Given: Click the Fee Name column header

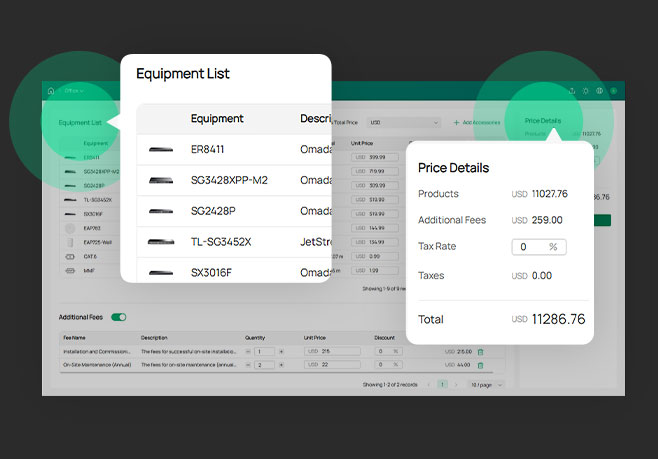Looking at the screenshot, I should pos(74,338).
